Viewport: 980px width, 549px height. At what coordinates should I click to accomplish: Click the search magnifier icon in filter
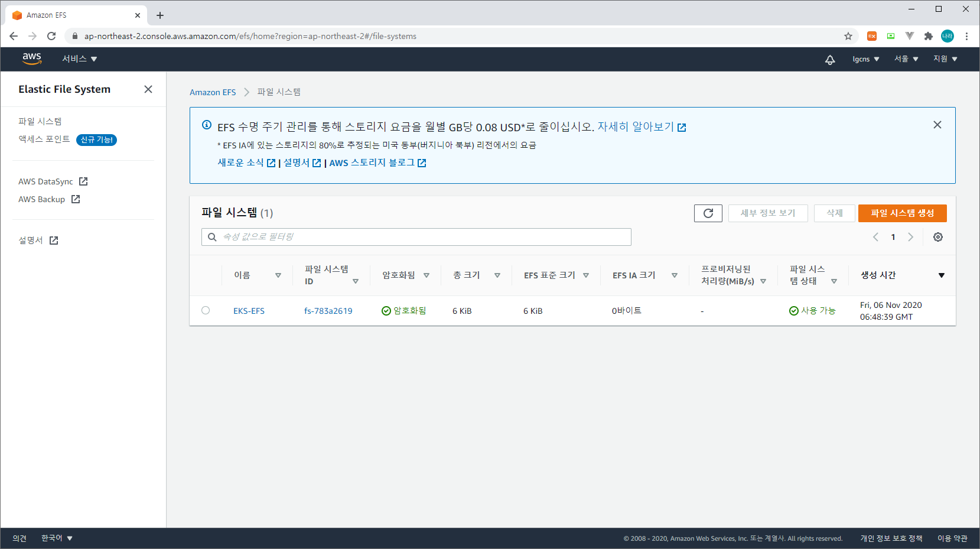[x=212, y=237]
